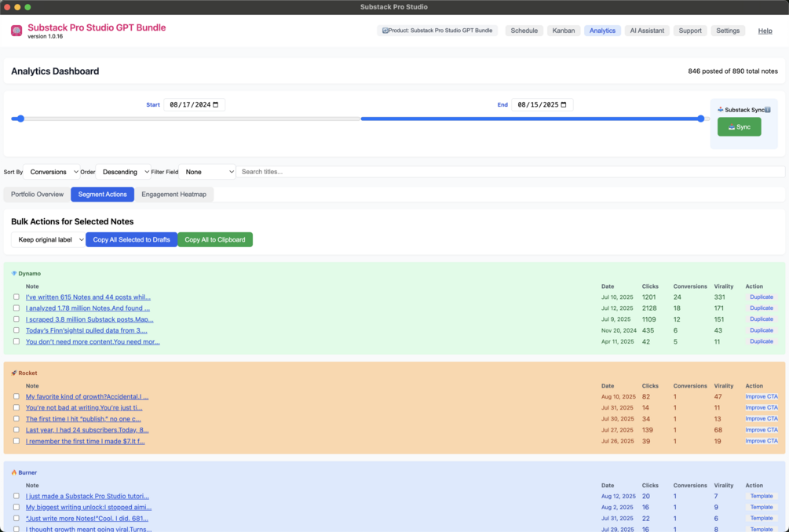This screenshot has height=532, width=789.
Task: Click the 'Search titles...' input field
Action: [x=510, y=172]
